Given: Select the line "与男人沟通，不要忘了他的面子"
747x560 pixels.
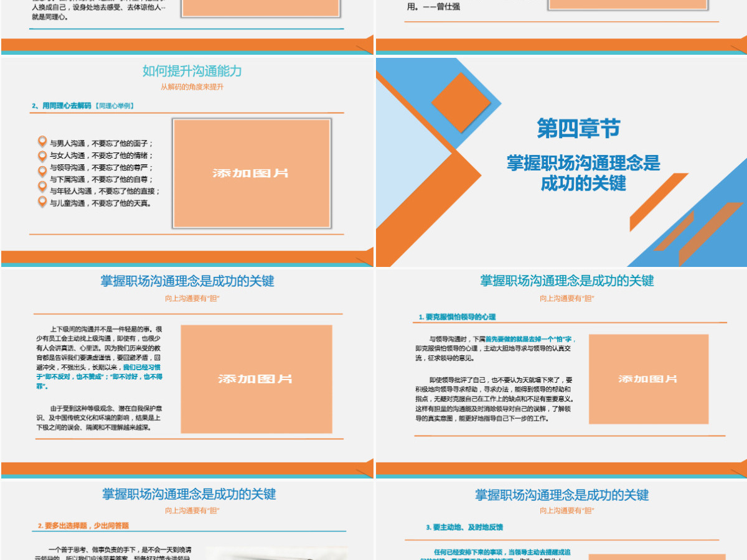Looking at the screenshot, I should 101,143.
